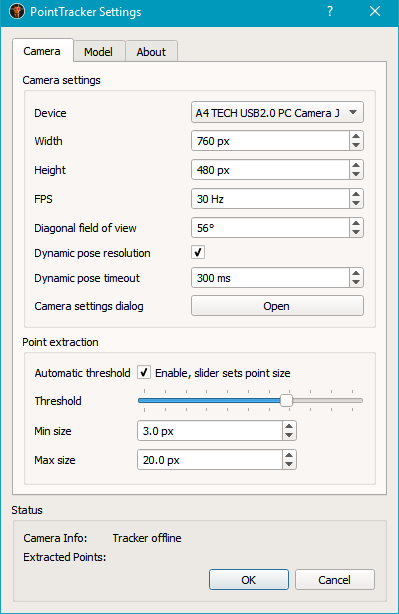Open the Camera settings dialog
This screenshot has height=614, width=399.
click(277, 306)
